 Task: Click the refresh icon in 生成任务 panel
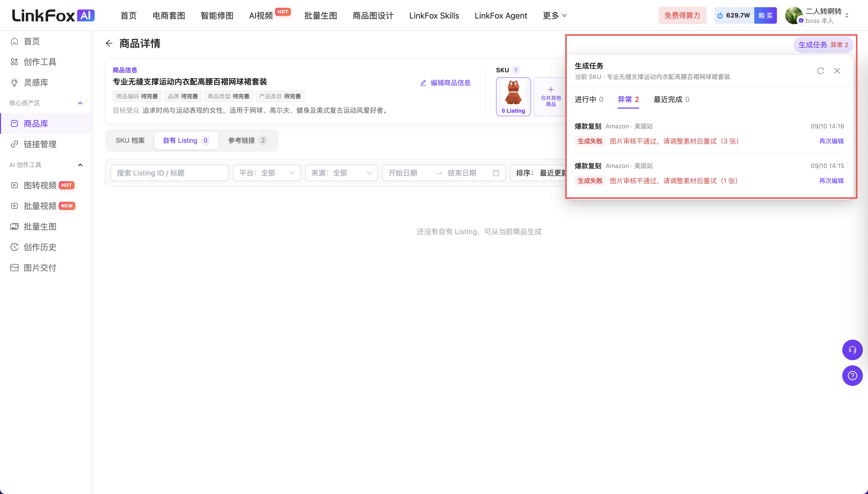tap(820, 70)
